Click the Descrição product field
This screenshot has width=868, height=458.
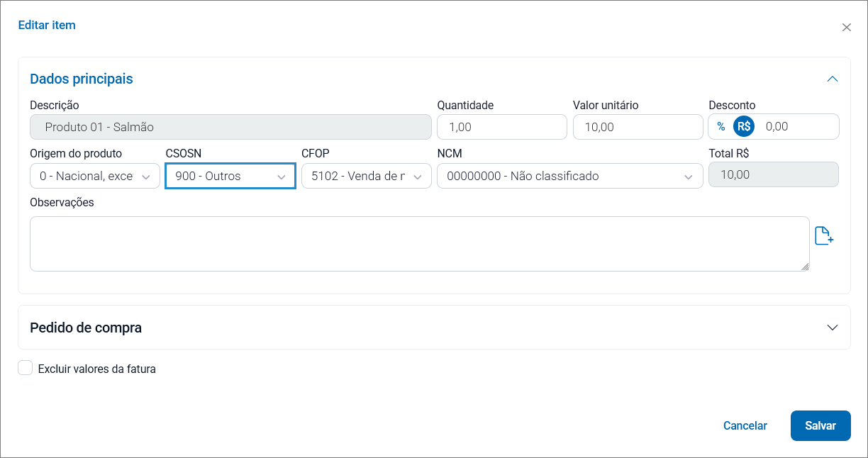coord(230,127)
